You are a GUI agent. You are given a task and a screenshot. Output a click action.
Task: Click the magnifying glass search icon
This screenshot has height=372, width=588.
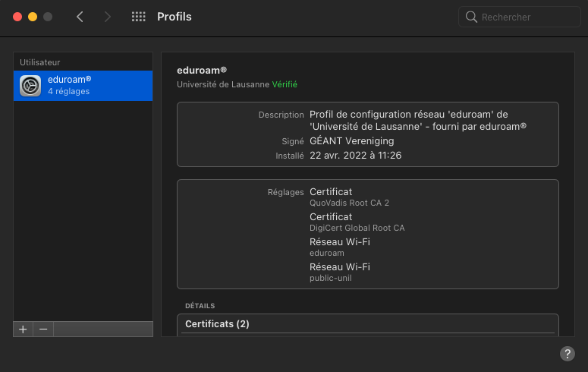[x=471, y=17]
